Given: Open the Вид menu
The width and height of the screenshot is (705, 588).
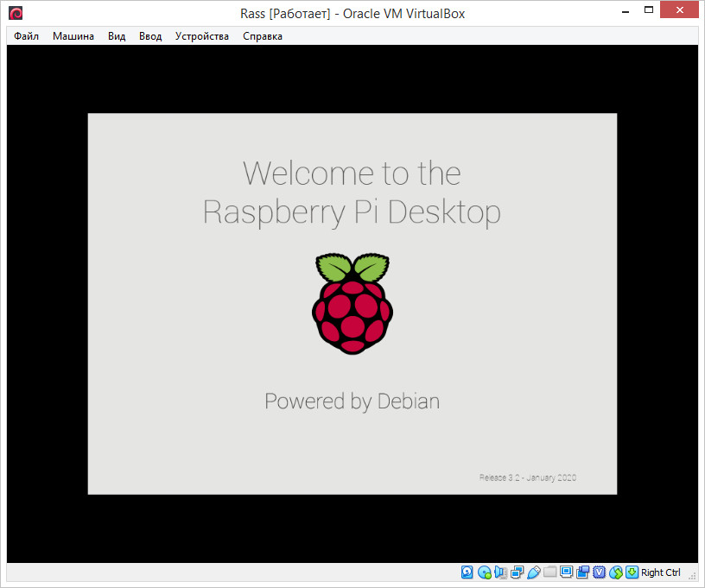Looking at the screenshot, I should (117, 36).
